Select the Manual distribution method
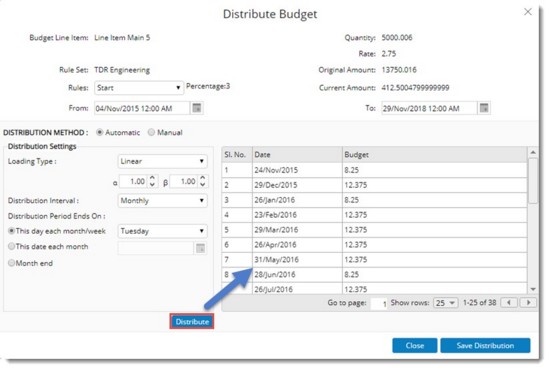 [151, 132]
